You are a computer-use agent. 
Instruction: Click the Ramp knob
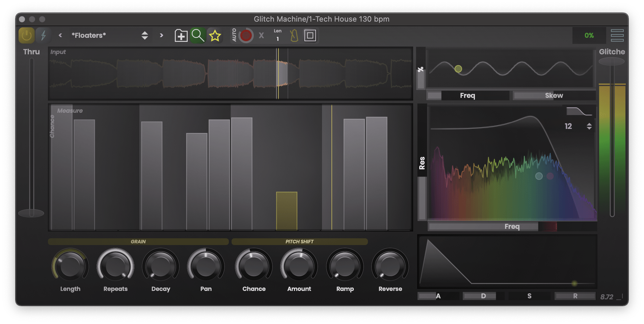(345, 266)
